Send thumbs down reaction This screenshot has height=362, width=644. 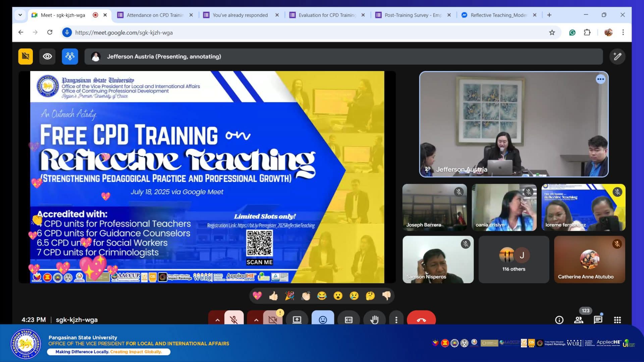click(386, 296)
